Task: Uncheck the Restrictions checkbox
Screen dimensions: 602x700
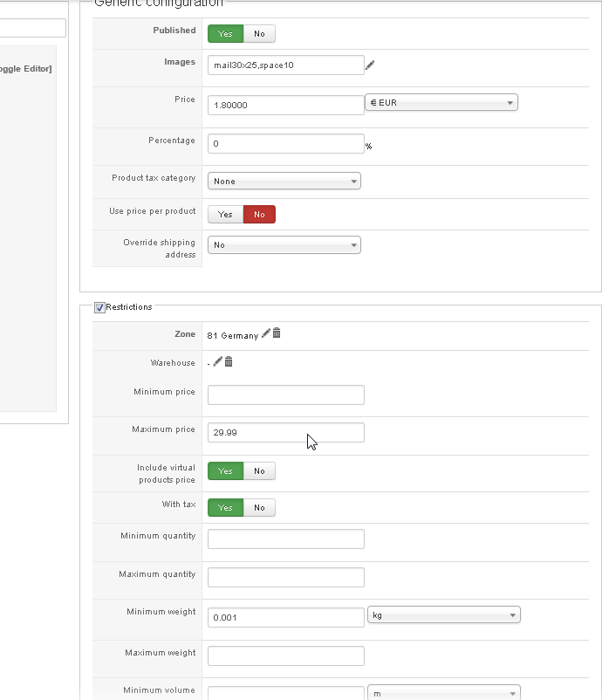Action: (x=99, y=307)
